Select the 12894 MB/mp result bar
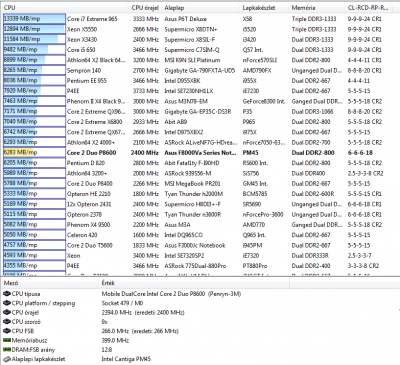Image resolution: width=400 pixels, height=365 pixels. [34, 29]
